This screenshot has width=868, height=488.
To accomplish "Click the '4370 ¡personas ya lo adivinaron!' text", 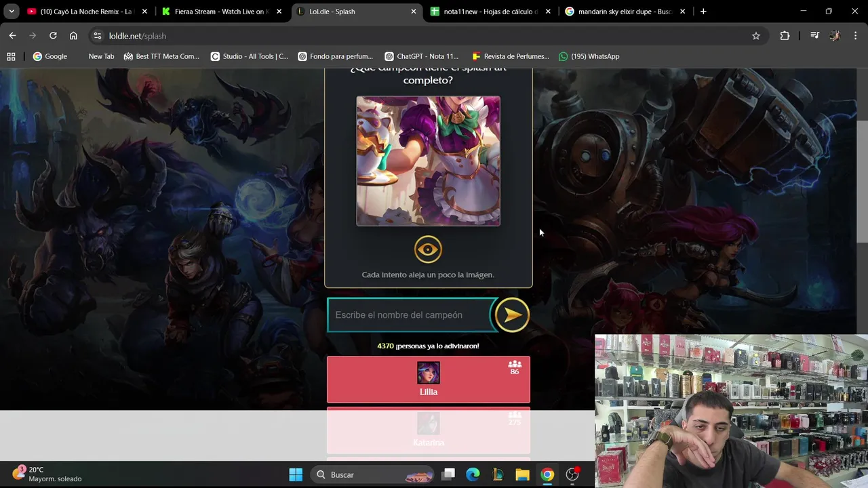I will pyautogui.click(x=428, y=346).
